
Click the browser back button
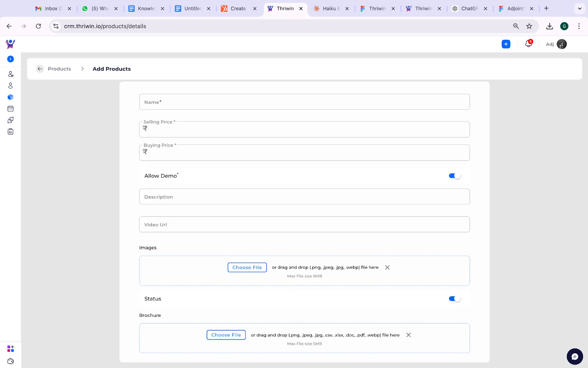[9, 26]
